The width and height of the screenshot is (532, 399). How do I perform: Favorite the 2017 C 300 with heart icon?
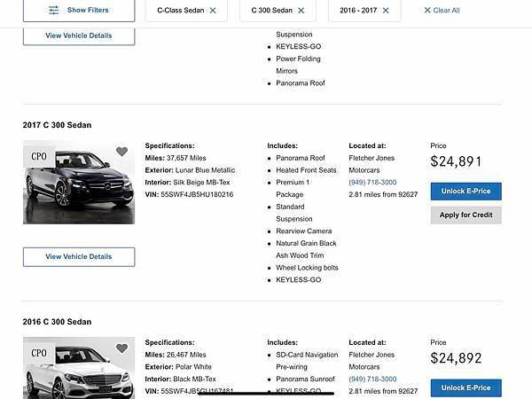pos(121,152)
